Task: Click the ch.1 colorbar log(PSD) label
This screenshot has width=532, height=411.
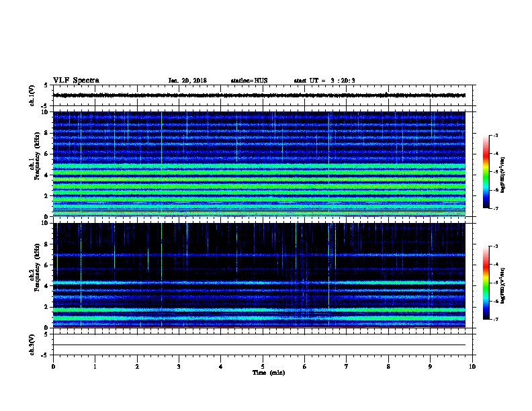Action: tap(503, 175)
